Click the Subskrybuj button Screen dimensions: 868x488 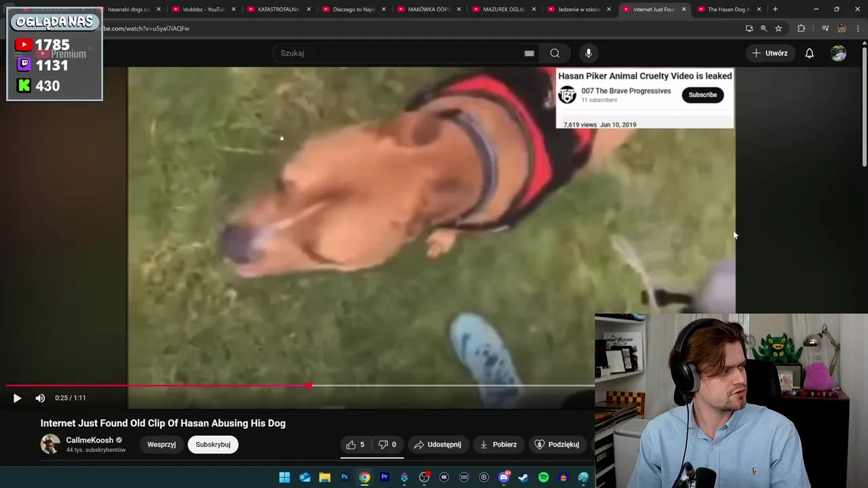(213, 445)
